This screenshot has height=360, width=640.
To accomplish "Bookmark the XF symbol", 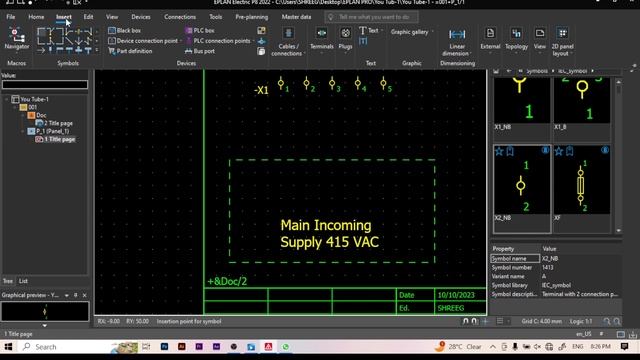I will click(x=570, y=151).
